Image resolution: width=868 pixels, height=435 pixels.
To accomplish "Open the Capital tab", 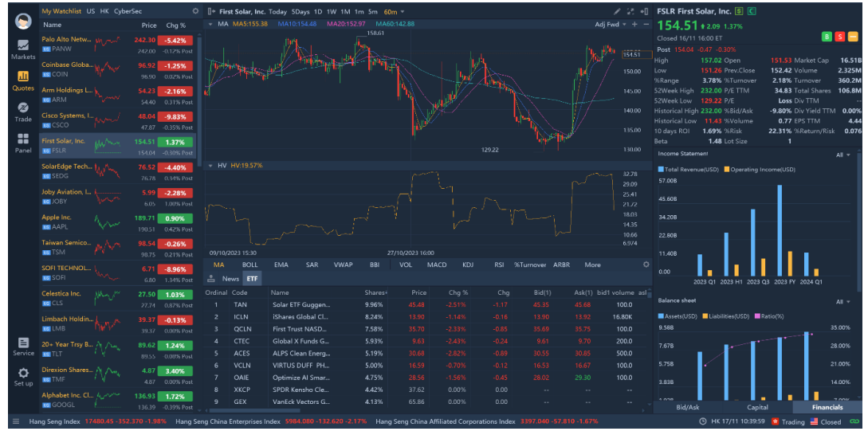I will 757,407.
